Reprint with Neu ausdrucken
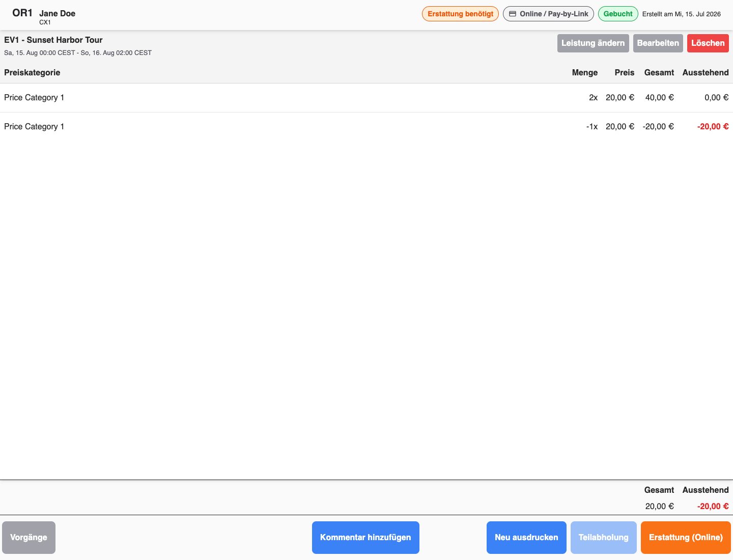This screenshot has width=733, height=560. point(526,538)
